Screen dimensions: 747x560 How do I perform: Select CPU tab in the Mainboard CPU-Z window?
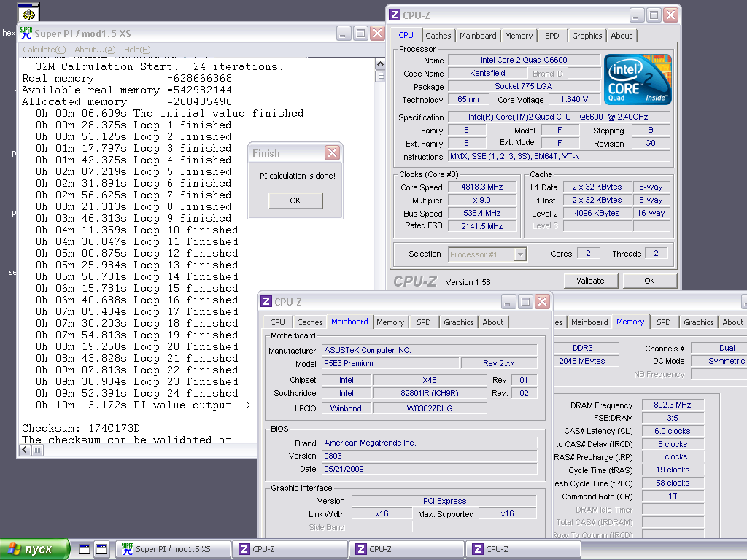click(x=277, y=322)
